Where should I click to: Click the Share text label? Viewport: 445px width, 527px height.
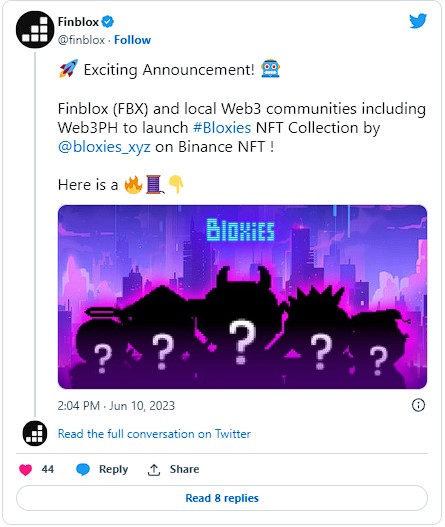coord(185,469)
